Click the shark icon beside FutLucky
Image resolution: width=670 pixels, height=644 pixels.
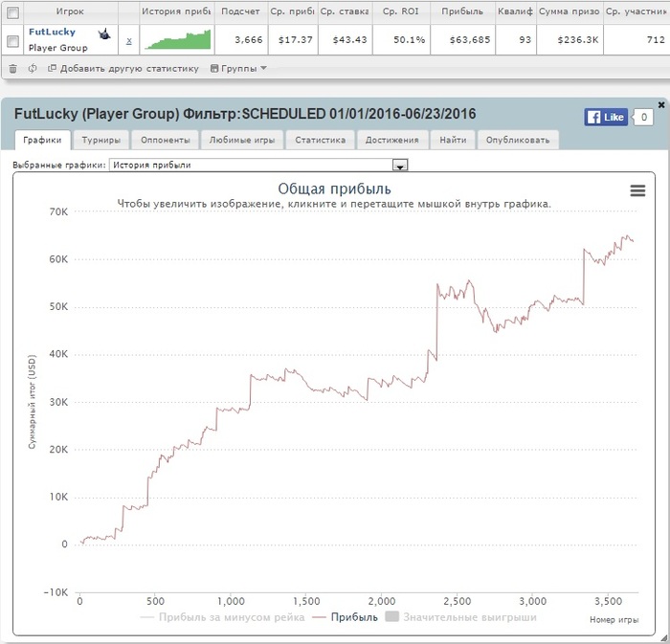104,34
